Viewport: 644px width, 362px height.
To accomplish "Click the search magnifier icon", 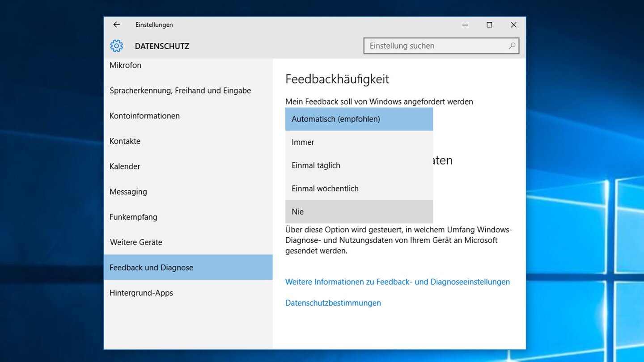I will click(x=512, y=46).
